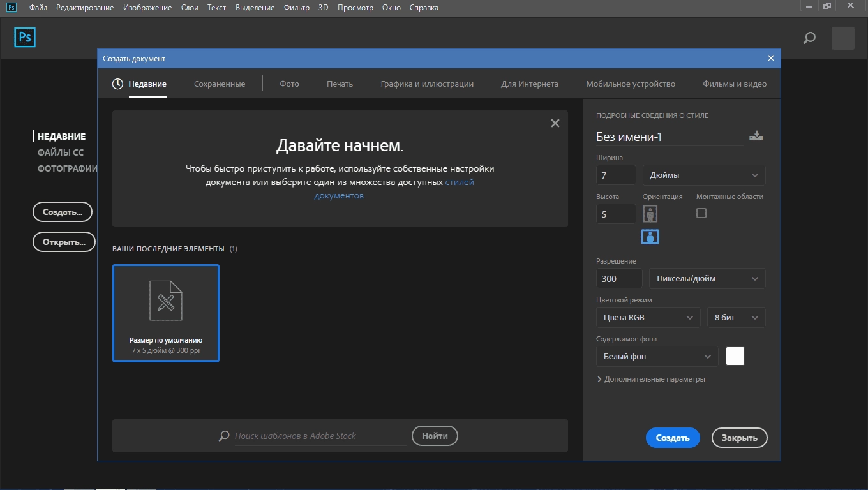Click the Photoshop Ps logo on the start screen

pyautogui.click(x=25, y=38)
